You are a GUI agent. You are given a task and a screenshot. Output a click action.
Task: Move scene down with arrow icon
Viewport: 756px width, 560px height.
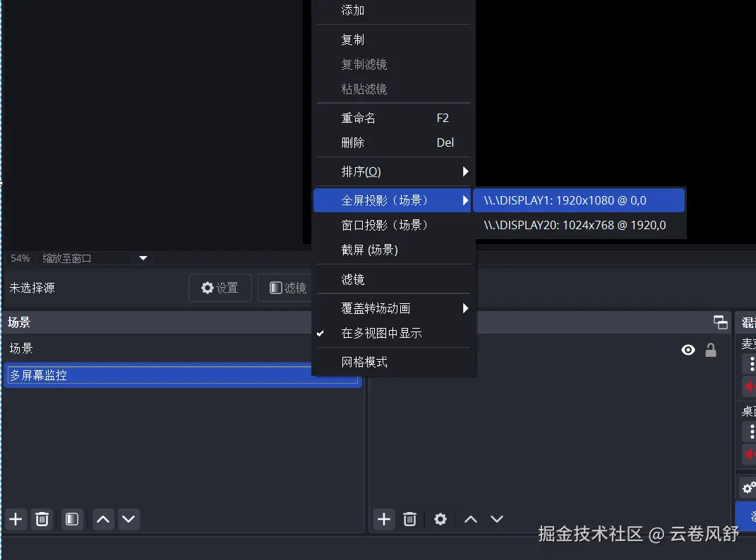tap(128, 519)
